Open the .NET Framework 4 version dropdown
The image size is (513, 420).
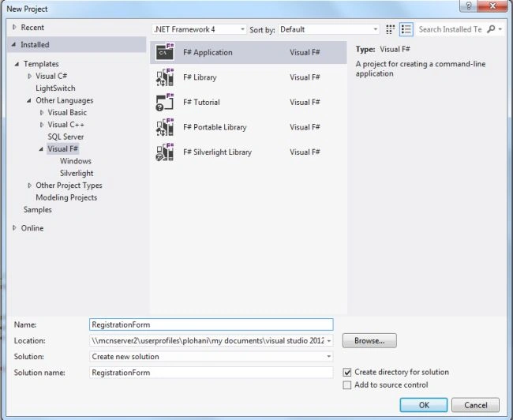click(x=199, y=29)
